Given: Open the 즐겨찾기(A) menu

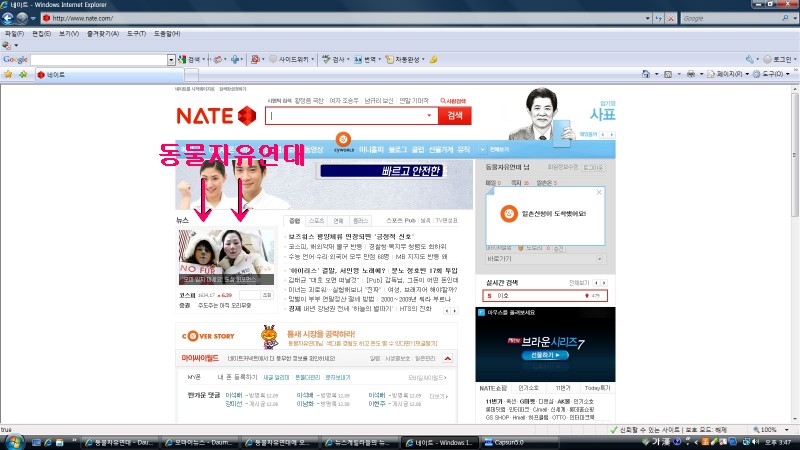Looking at the screenshot, I should click(x=103, y=34).
